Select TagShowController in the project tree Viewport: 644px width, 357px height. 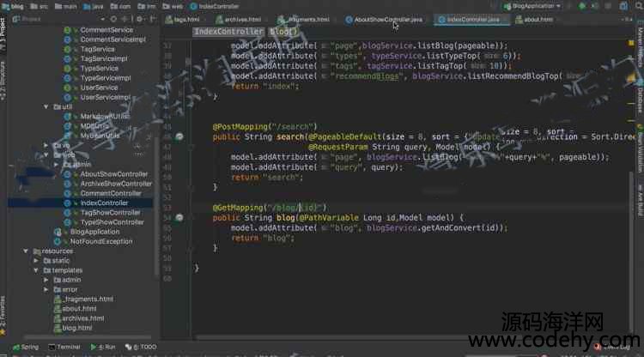point(110,213)
